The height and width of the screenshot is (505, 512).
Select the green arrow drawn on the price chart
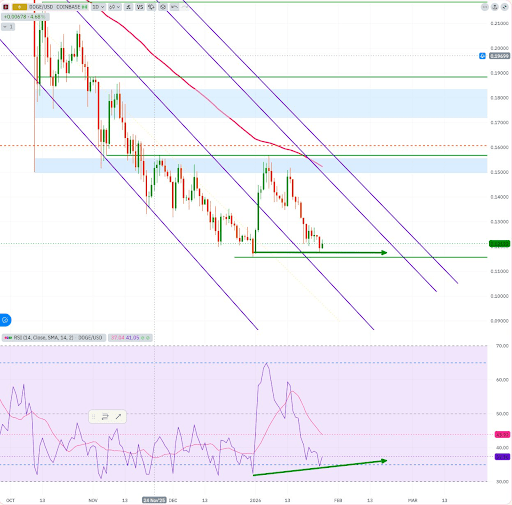(320, 252)
